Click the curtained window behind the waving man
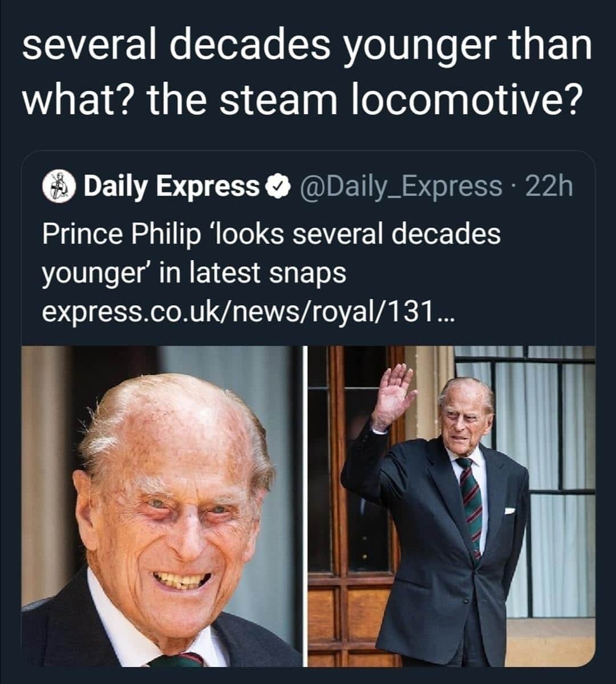Image resolution: width=616 pixels, height=684 pixels. tap(548, 434)
